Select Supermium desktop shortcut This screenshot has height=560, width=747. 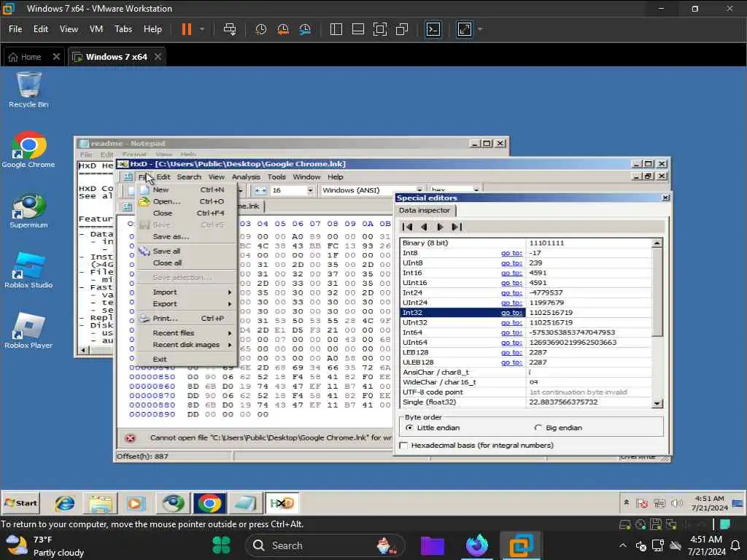point(28,211)
